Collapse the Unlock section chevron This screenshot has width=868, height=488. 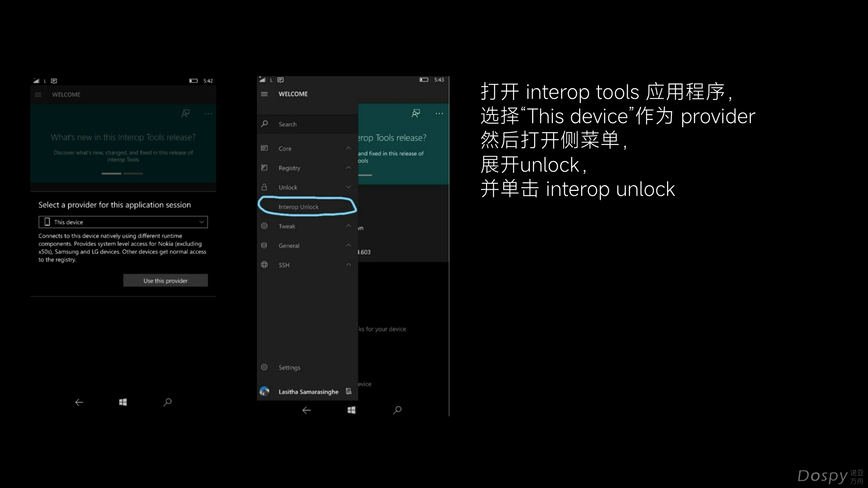[348, 187]
